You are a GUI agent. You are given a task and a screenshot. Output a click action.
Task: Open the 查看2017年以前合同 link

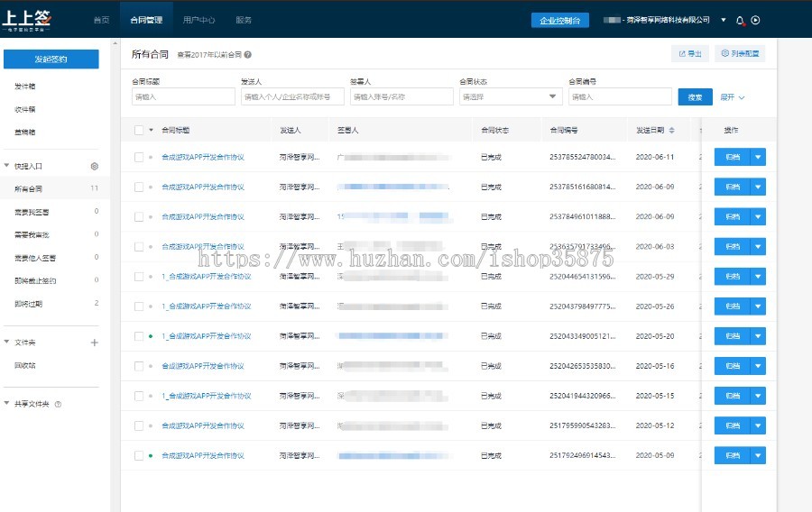(209, 55)
